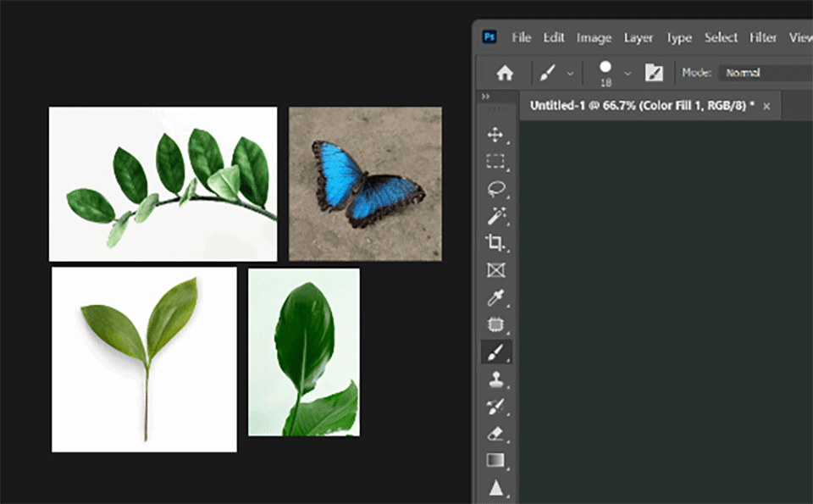Select the Sharpen/Blur triangle tool
The height and width of the screenshot is (504, 813).
click(x=496, y=488)
